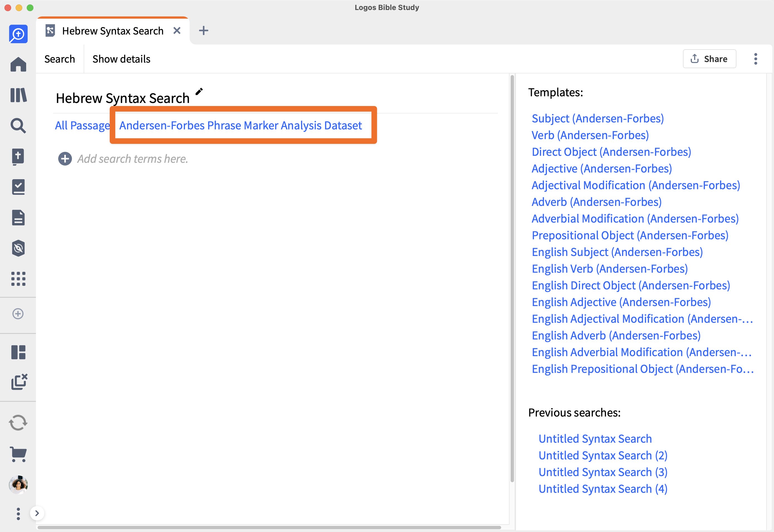The image size is (774, 532).
Task: Open the Andersen-Forbes Phrase Marker Analysis Dataset selector
Action: click(x=241, y=125)
